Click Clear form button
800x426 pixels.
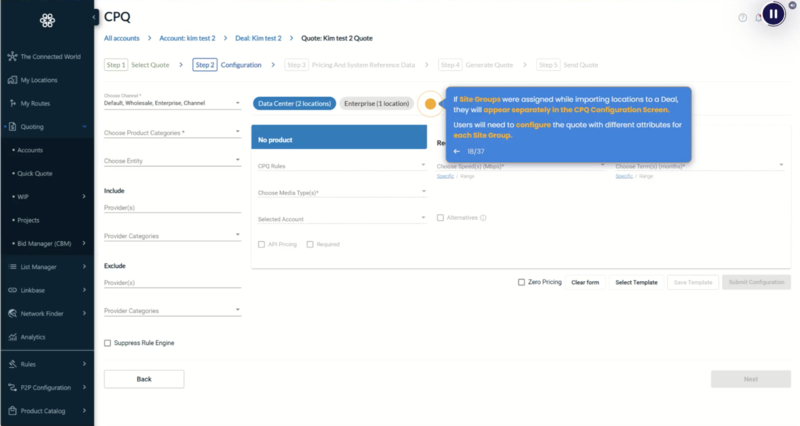(585, 282)
